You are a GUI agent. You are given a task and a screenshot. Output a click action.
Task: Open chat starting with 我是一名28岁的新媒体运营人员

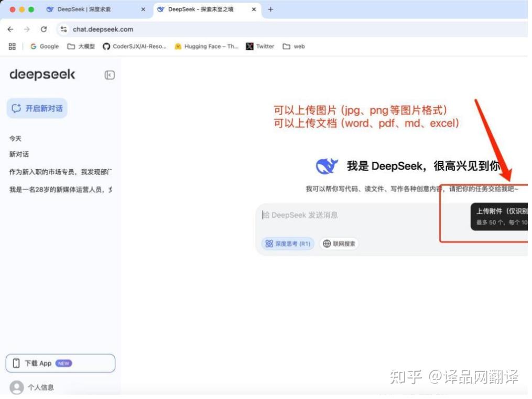click(x=60, y=190)
